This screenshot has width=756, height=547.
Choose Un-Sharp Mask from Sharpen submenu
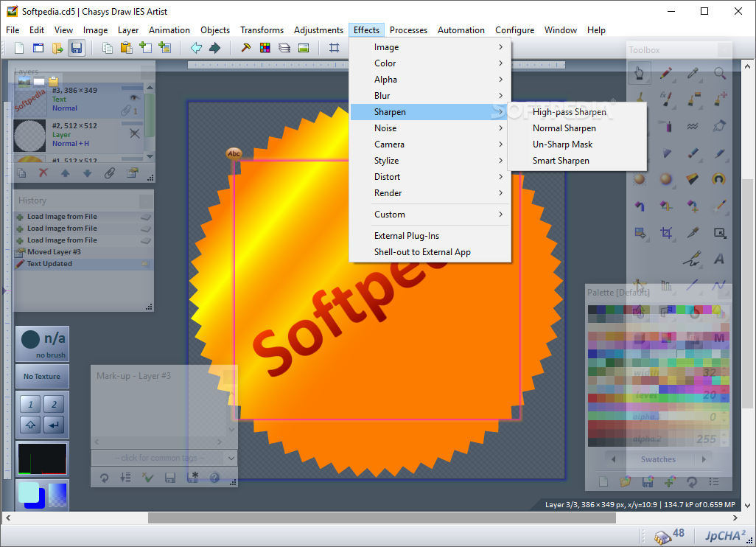(x=577, y=144)
